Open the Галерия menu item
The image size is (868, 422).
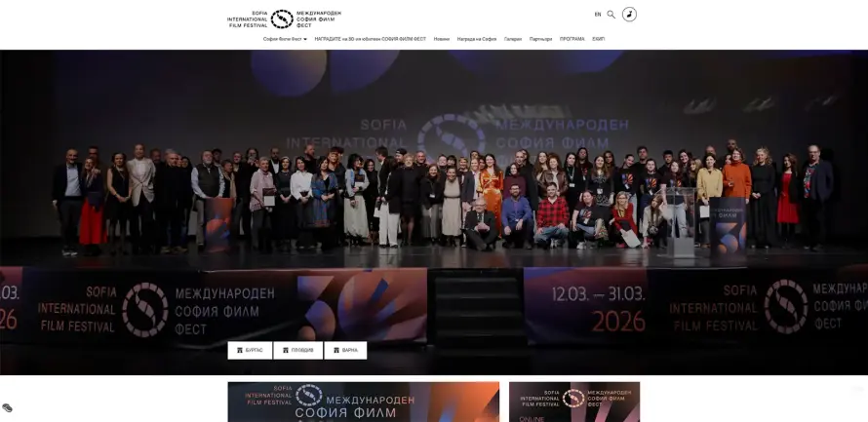pos(513,39)
